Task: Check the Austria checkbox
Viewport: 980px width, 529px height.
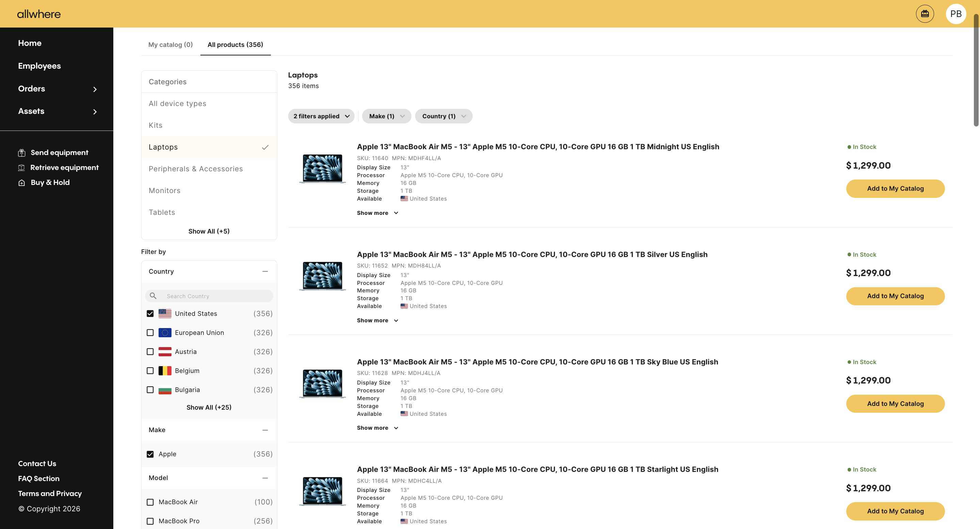Action: click(150, 352)
